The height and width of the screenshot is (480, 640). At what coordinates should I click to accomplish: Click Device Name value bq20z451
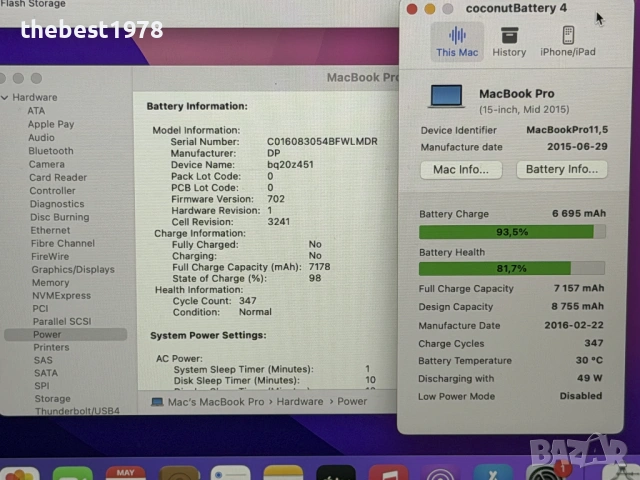(x=290, y=164)
